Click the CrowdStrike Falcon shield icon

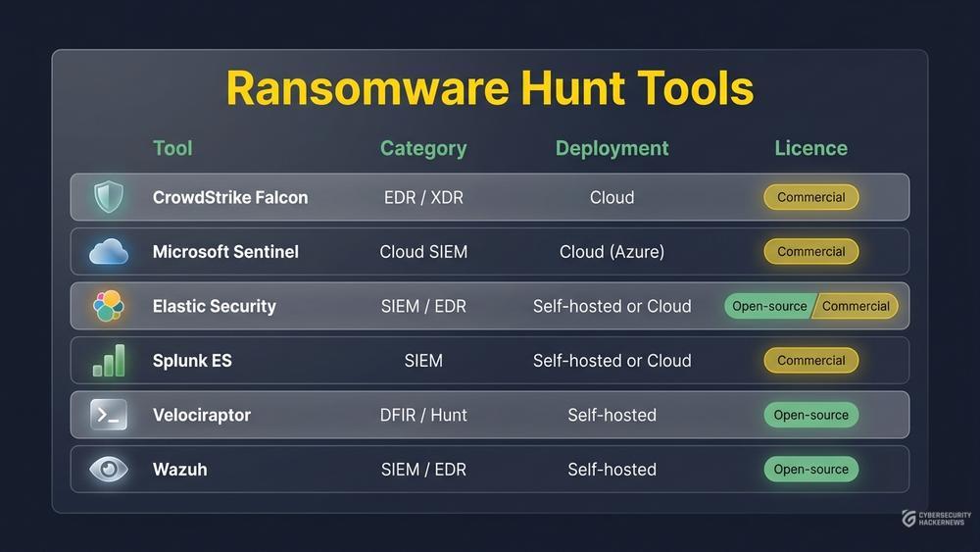pos(108,197)
